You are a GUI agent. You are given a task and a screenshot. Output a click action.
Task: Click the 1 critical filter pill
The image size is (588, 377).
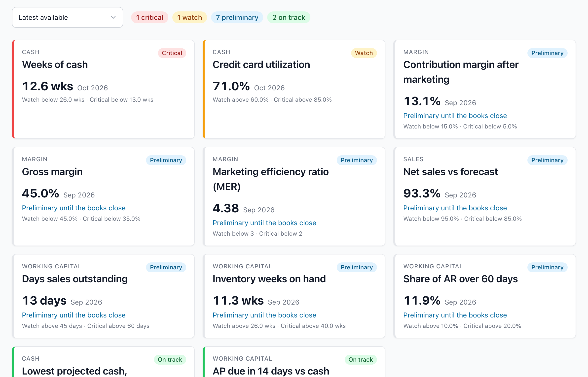(149, 17)
